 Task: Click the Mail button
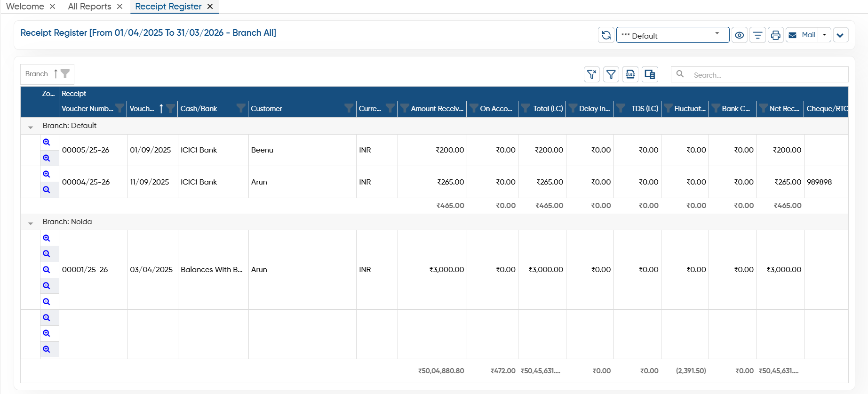click(802, 35)
